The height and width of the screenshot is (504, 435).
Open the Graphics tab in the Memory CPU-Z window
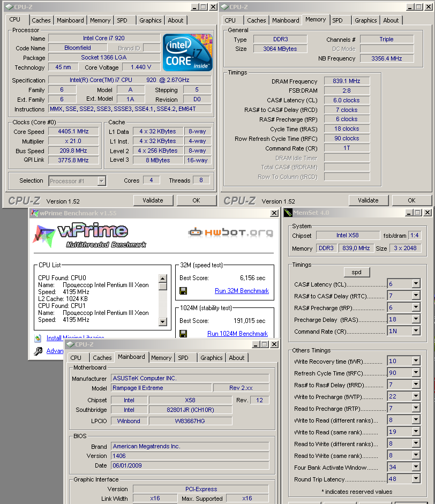coord(365,20)
